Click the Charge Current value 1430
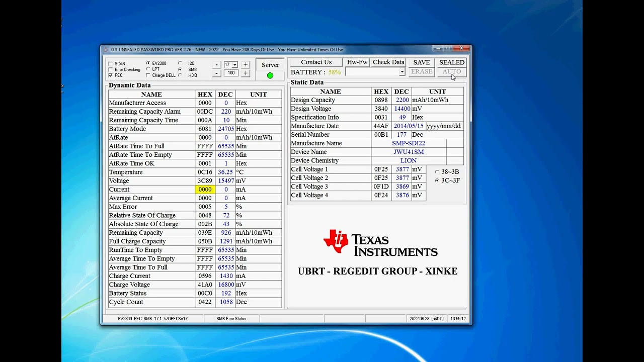This screenshot has width=644, height=362. pos(226,276)
